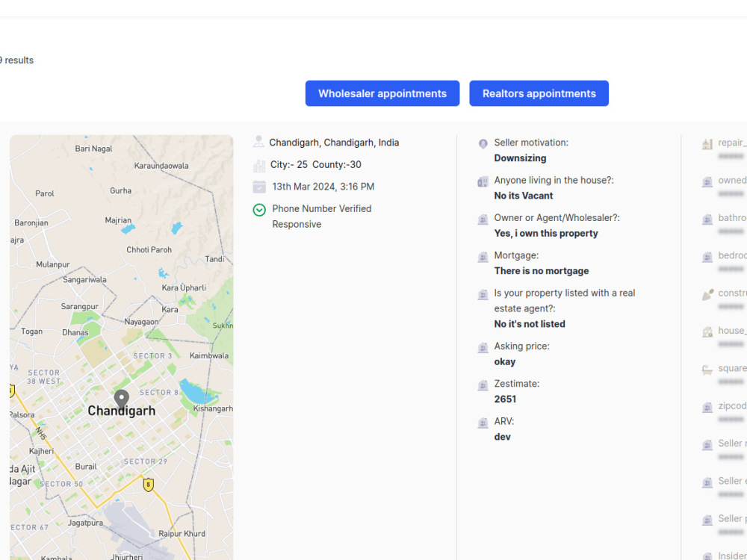Click the icon beside zipcod field
This screenshot has width=747, height=560.
[x=707, y=407]
